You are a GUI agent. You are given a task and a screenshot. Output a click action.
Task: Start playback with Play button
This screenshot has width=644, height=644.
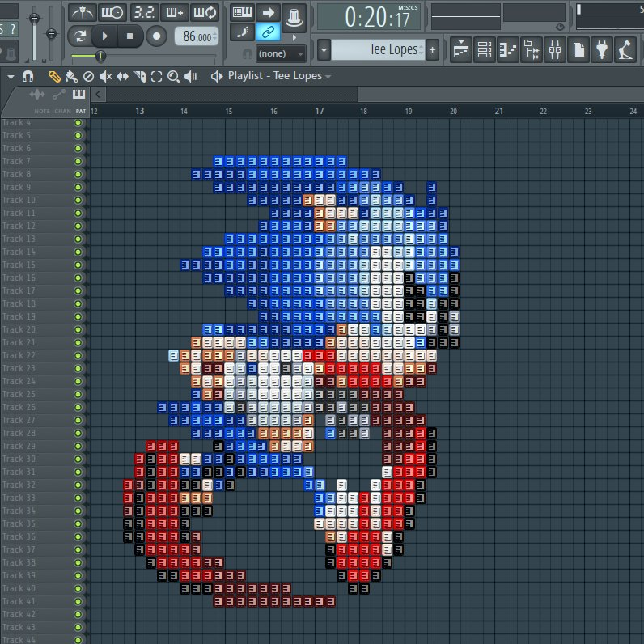(104, 36)
